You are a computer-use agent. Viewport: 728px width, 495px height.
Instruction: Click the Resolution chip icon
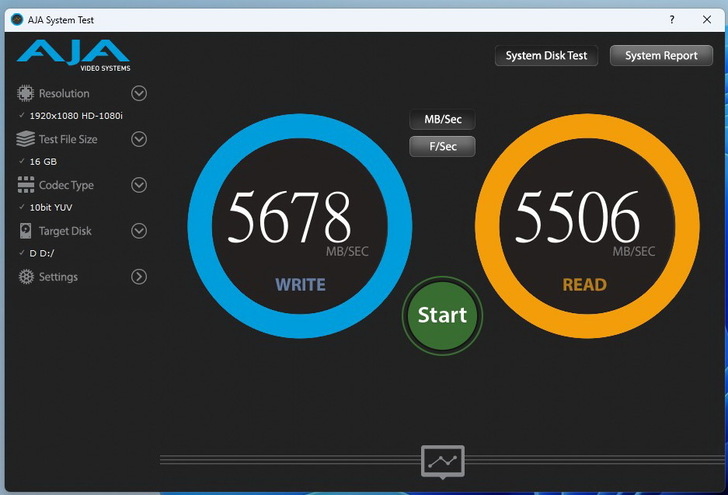click(26, 93)
